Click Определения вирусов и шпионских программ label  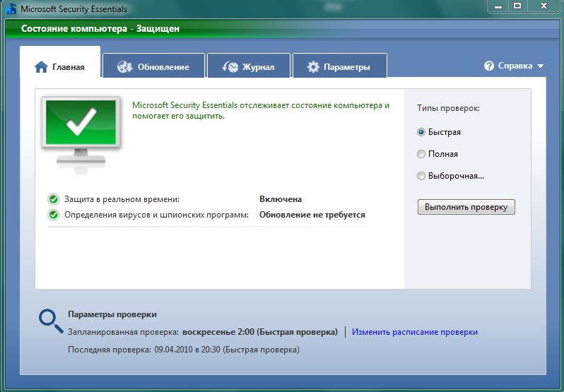point(156,215)
